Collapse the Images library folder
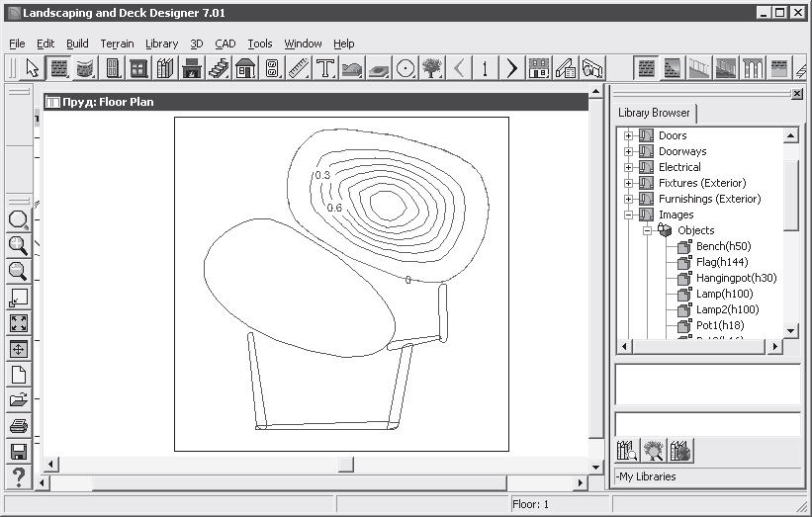This screenshot has width=812, height=517. pos(628,215)
